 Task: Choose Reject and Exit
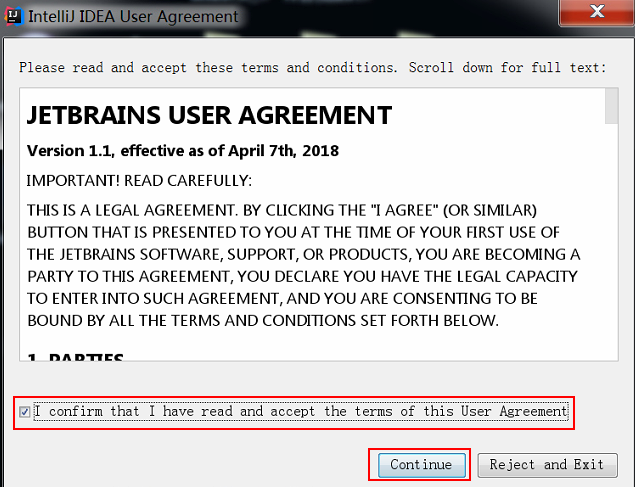[x=548, y=465]
